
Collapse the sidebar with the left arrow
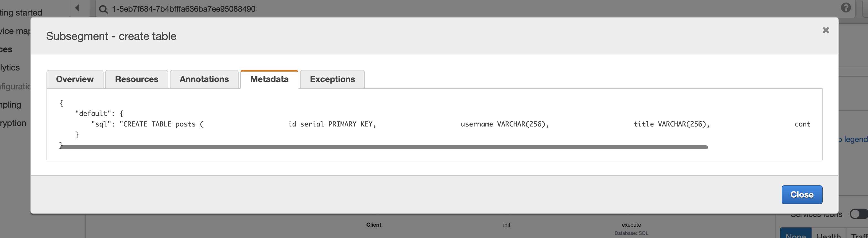(x=77, y=8)
